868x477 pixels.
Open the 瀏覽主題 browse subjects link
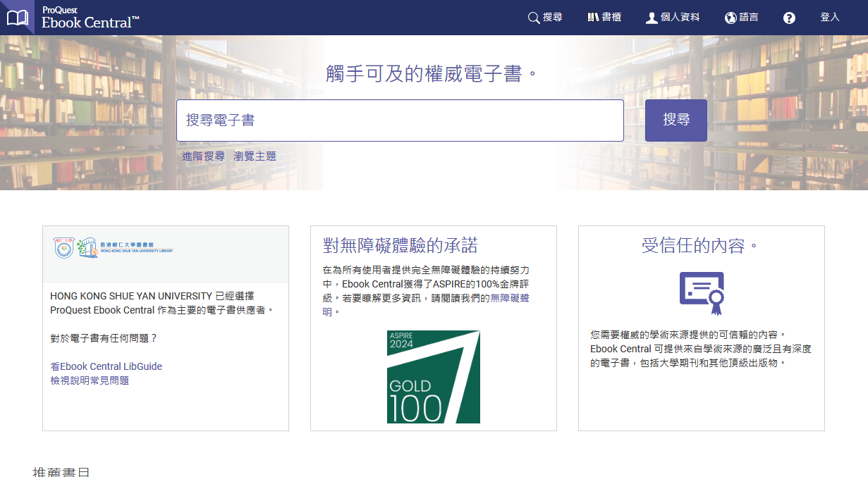coord(255,156)
